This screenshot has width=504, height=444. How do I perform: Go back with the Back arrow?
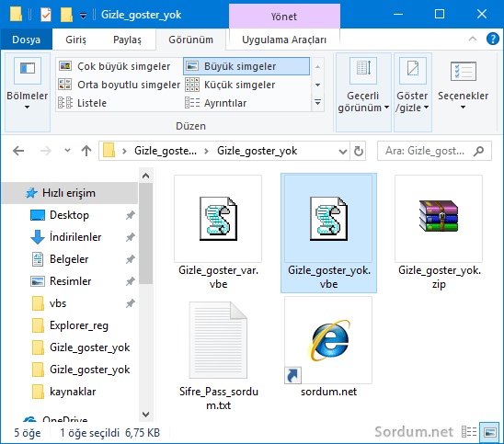[18, 151]
